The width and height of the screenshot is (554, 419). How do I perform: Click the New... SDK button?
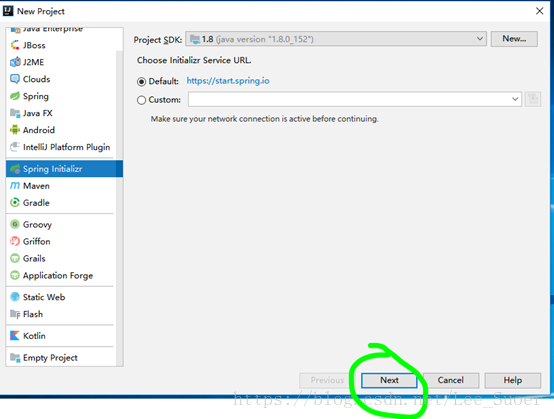pyautogui.click(x=514, y=39)
